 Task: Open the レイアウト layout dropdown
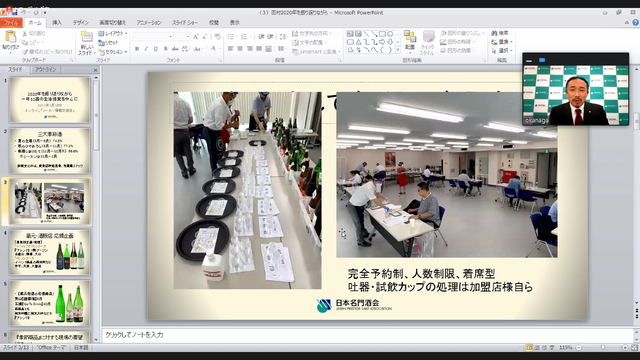113,33
